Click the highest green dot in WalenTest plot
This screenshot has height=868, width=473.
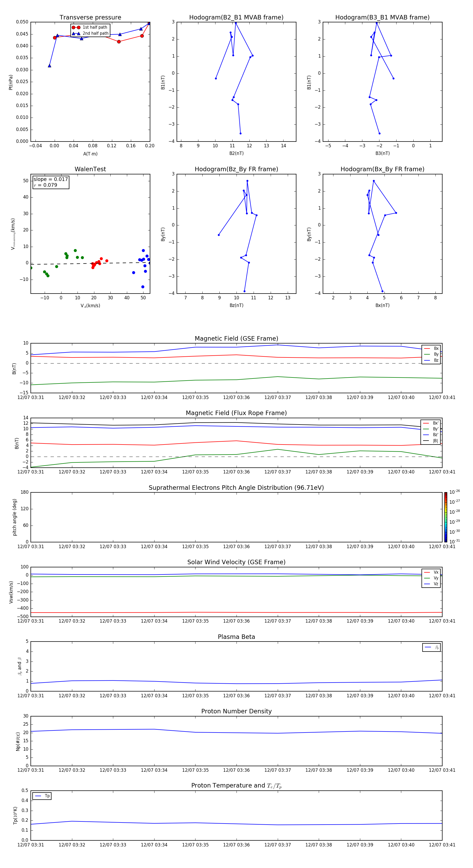coord(75,251)
